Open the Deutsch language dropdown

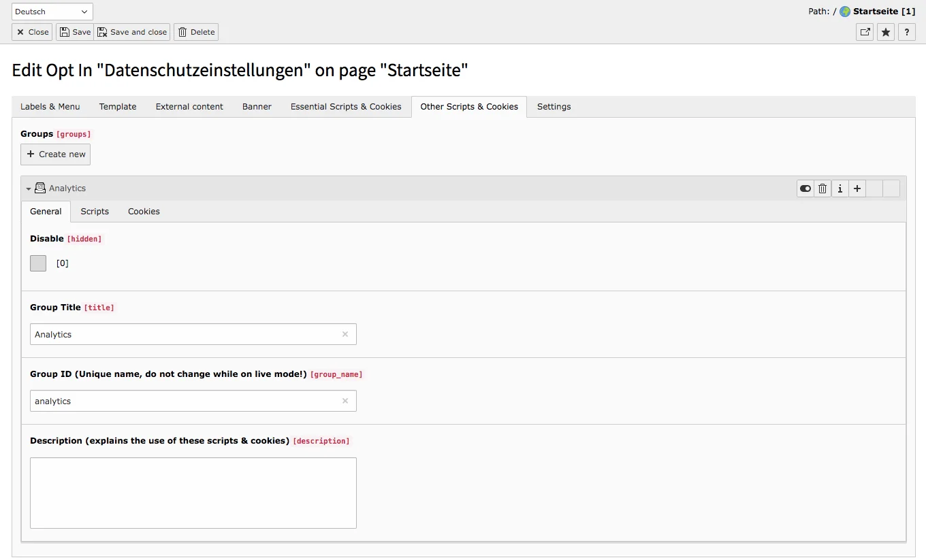coord(51,11)
